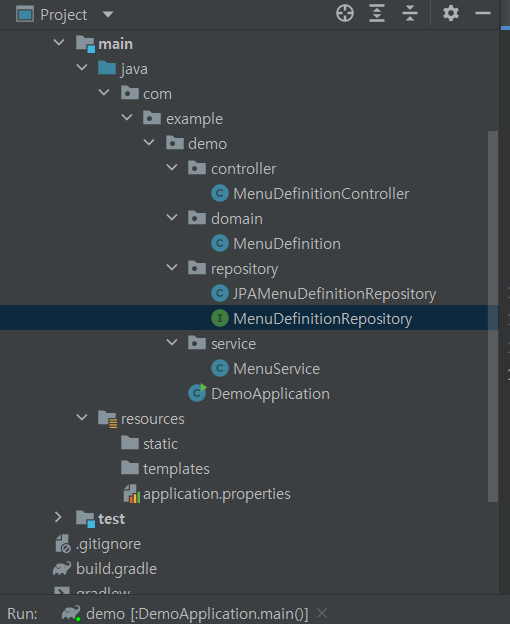Select MenuDefinitionController in the tree
Image resolution: width=510 pixels, height=624 pixels.
coord(321,194)
